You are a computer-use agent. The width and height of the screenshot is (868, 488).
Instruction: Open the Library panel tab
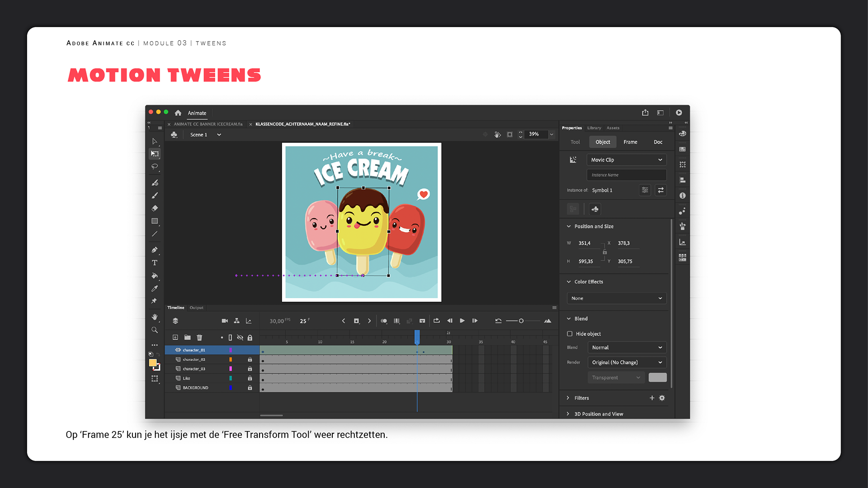click(594, 128)
